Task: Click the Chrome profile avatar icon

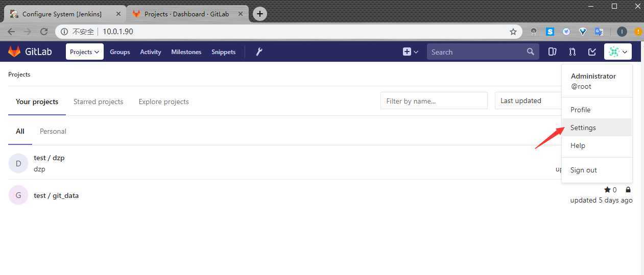Action: [622, 32]
